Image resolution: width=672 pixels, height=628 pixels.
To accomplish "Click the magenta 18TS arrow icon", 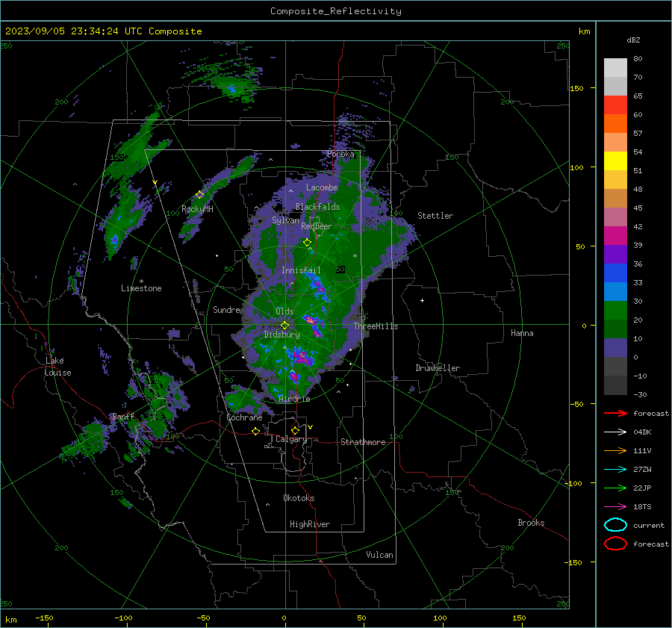I will point(615,507).
